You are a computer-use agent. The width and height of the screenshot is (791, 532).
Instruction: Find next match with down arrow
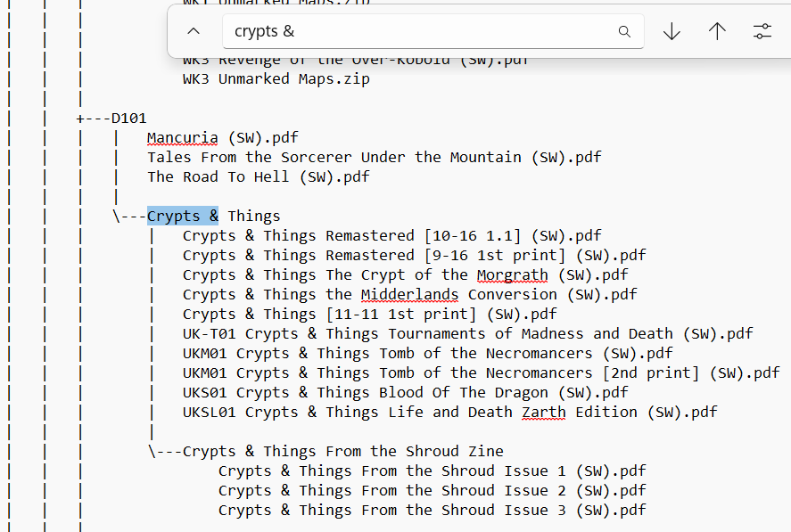coord(672,31)
